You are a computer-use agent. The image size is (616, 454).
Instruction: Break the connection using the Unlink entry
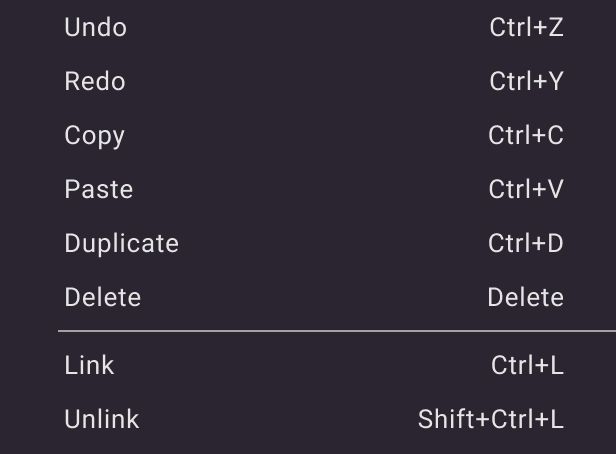(102, 419)
